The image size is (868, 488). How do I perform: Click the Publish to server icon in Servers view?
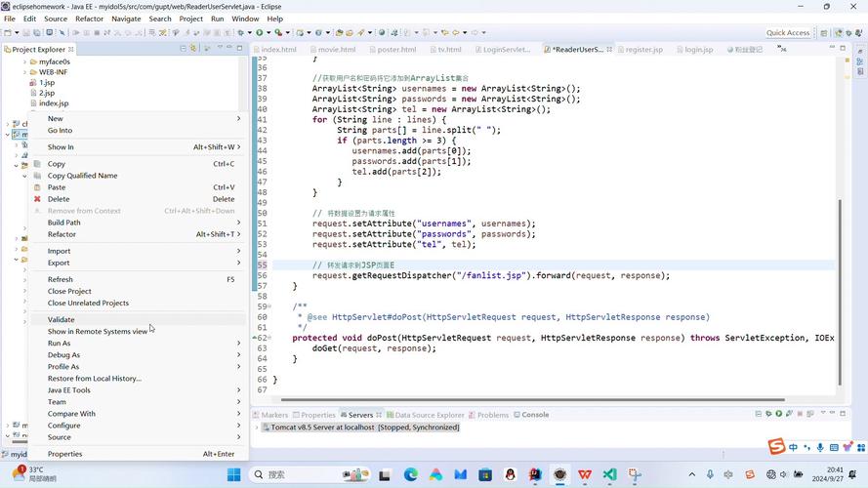(x=810, y=414)
